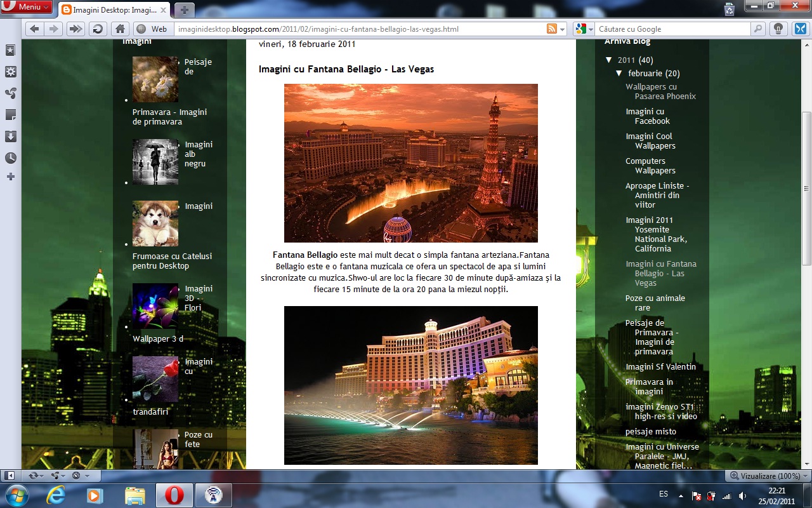Show hidden tray icons arrow
Image resolution: width=812 pixels, height=508 pixels.
[681, 495]
